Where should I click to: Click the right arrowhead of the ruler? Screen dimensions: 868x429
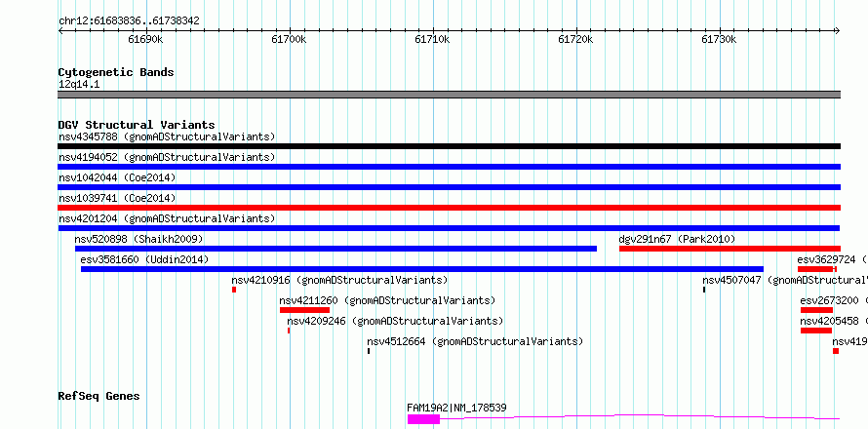[837, 30]
